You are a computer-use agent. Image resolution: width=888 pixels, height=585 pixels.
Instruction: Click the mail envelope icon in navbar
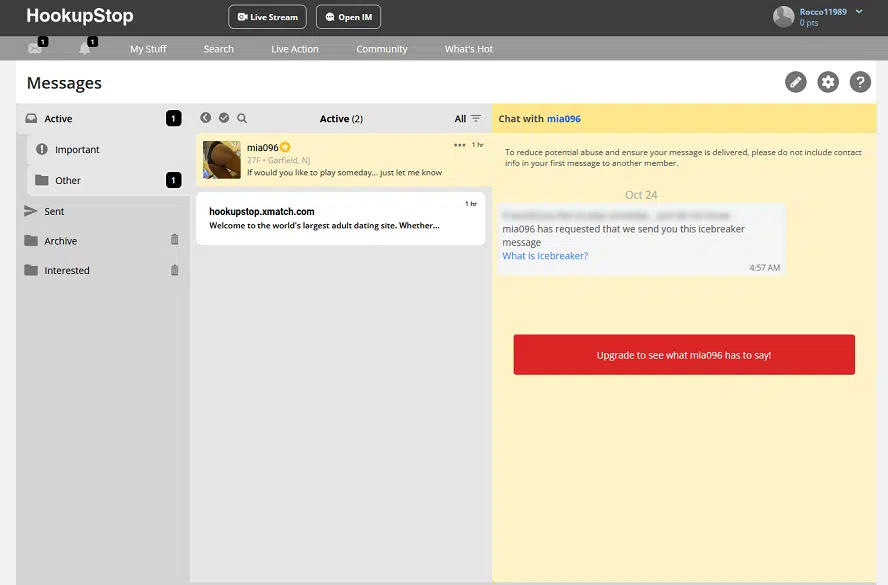(36, 48)
